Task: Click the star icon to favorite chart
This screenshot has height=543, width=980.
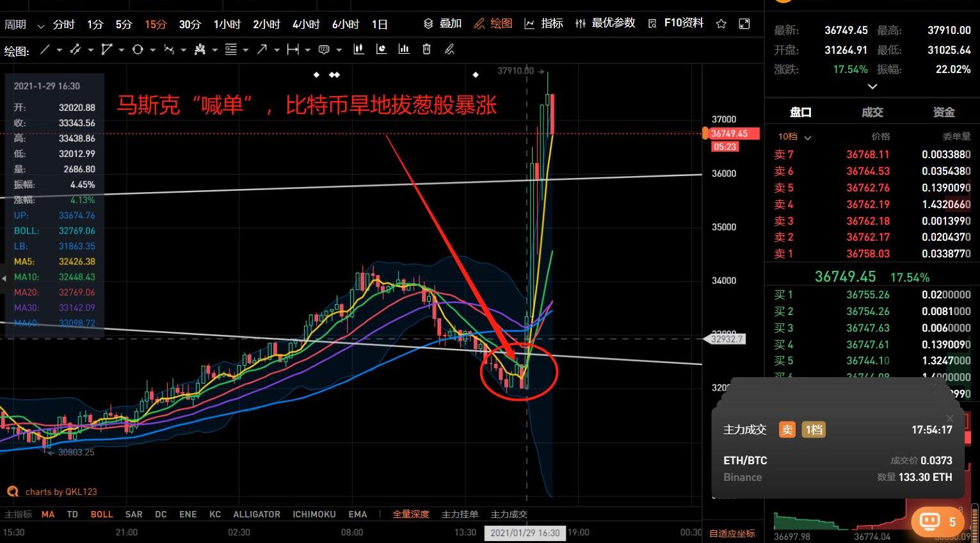Action: coord(721,24)
